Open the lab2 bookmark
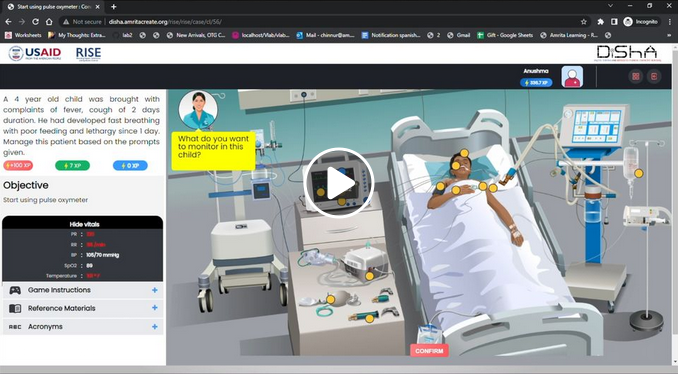Screen dimensions: 678x376 point(122,35)
